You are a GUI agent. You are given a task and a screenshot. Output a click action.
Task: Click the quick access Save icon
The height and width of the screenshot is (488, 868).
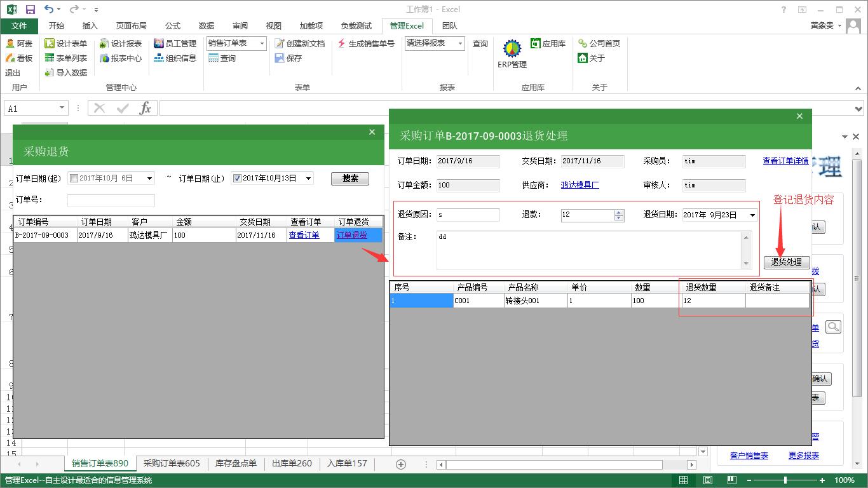[30, 10]
